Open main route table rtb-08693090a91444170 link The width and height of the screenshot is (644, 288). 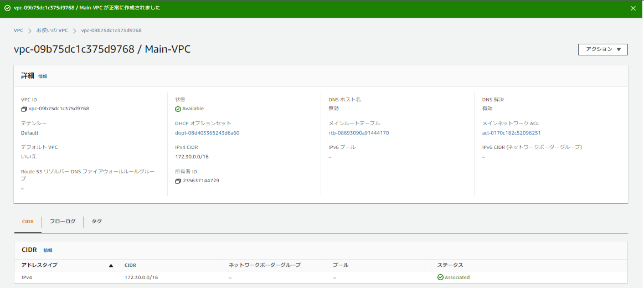click(x=358, y=133)
